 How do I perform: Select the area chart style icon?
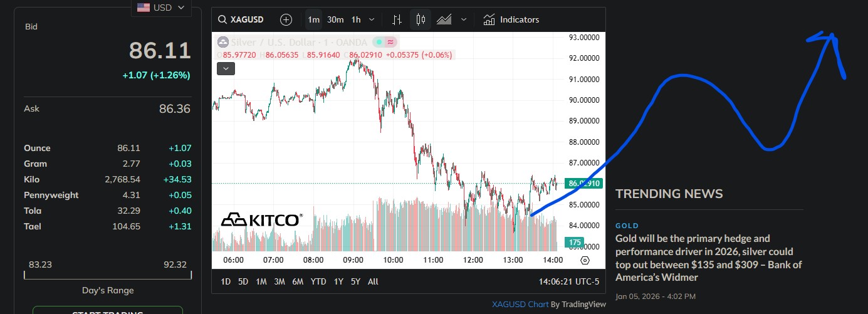[x=444, y=19]
